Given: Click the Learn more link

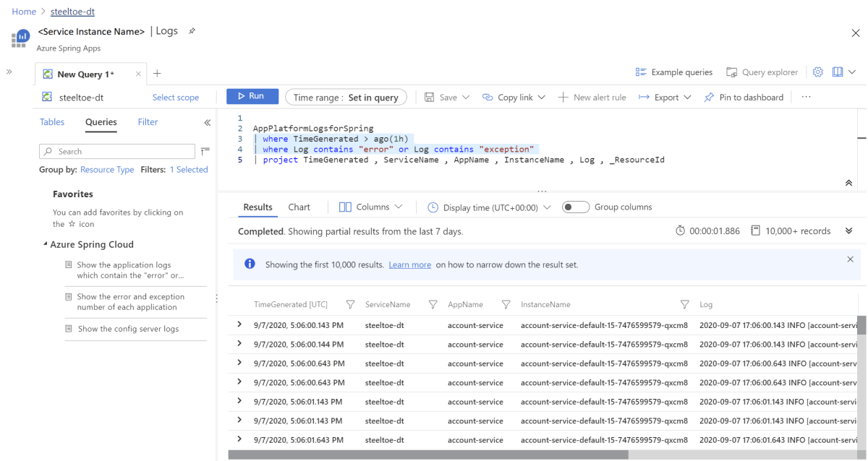Looking at the screenshot, I should click(409, 265).
